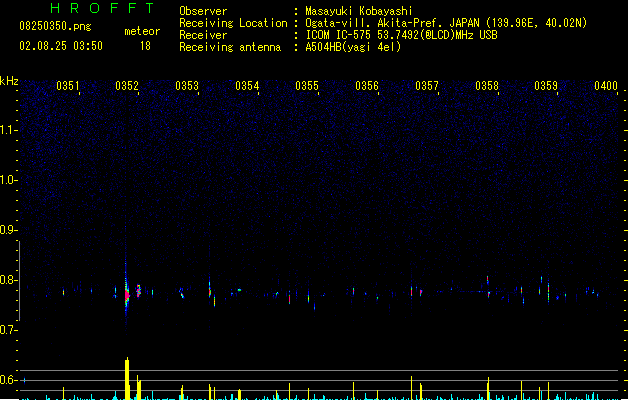Click the 0.7 kHz axis label
629x400 pixels.
[x=8, y=330]
